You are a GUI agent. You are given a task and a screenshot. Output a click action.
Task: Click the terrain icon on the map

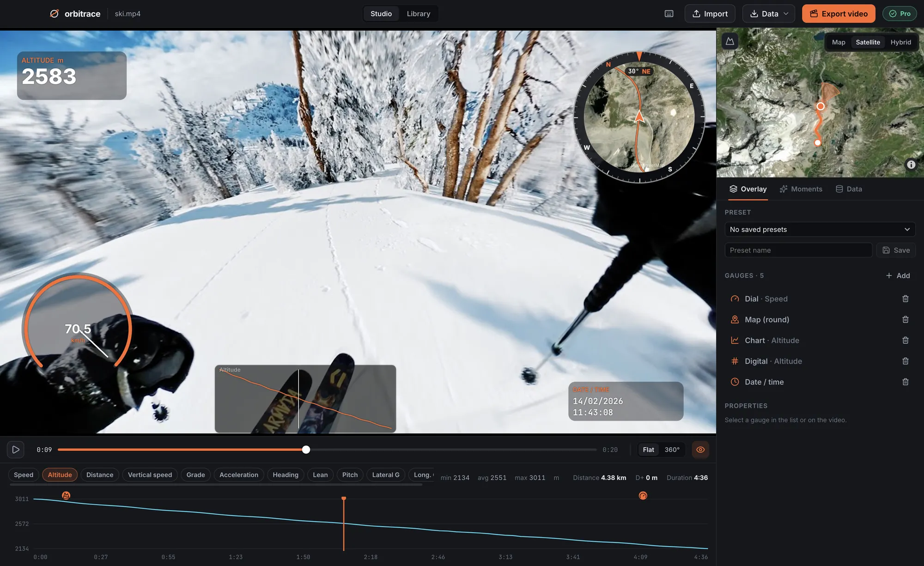click(x=730, y=41)
